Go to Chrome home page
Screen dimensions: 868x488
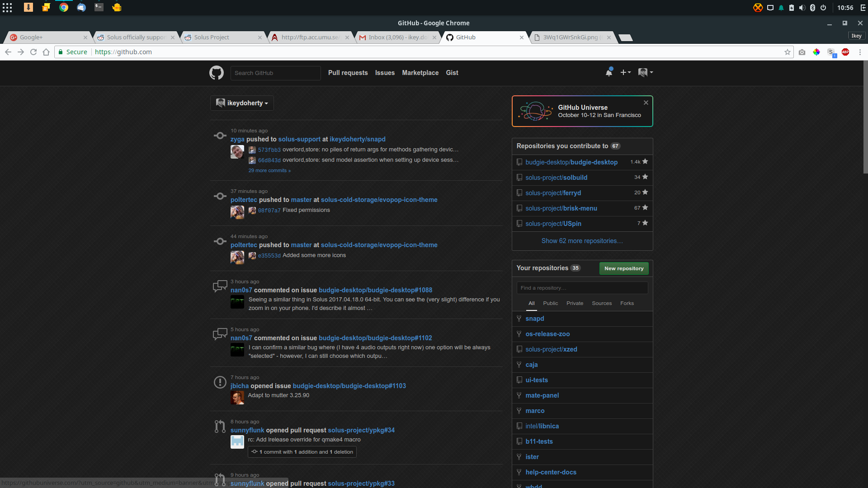46,52
